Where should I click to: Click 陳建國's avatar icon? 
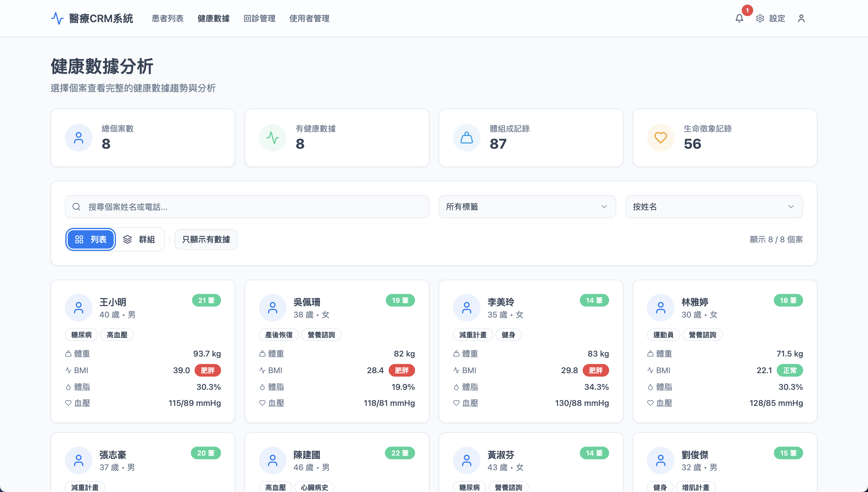pyautogui.click(x=272, y=460)
